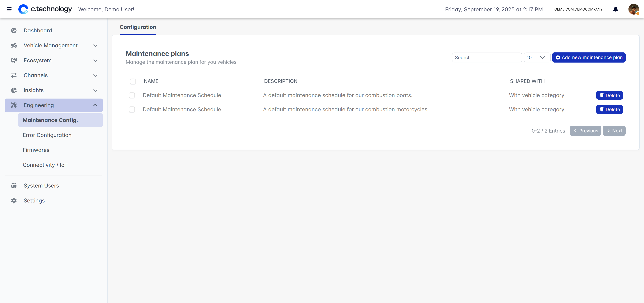Expand the Vehicle Management menu chevron
644x303 pixels.
click(x=95, y=45)
